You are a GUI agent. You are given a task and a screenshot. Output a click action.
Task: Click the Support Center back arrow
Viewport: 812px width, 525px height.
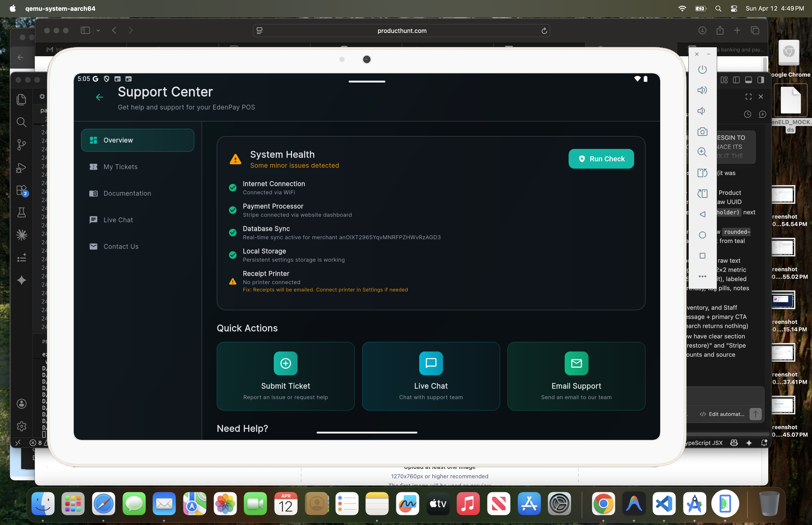[99, 98]
